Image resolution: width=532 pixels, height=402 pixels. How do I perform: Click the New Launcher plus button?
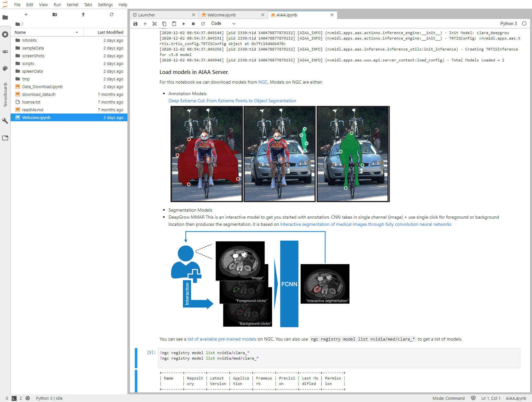point(26,14)
